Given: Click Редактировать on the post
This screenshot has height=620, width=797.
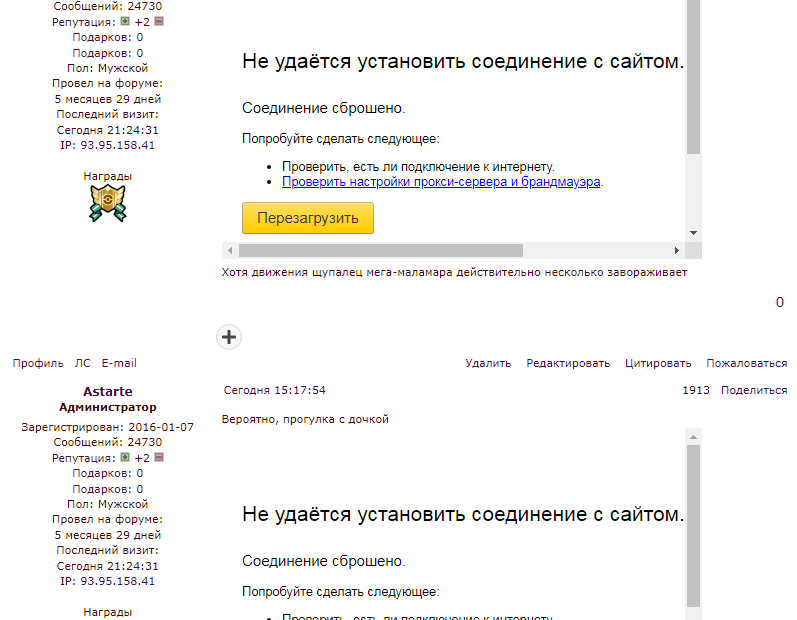Looking at the screenshot, I should pos(568,363).
